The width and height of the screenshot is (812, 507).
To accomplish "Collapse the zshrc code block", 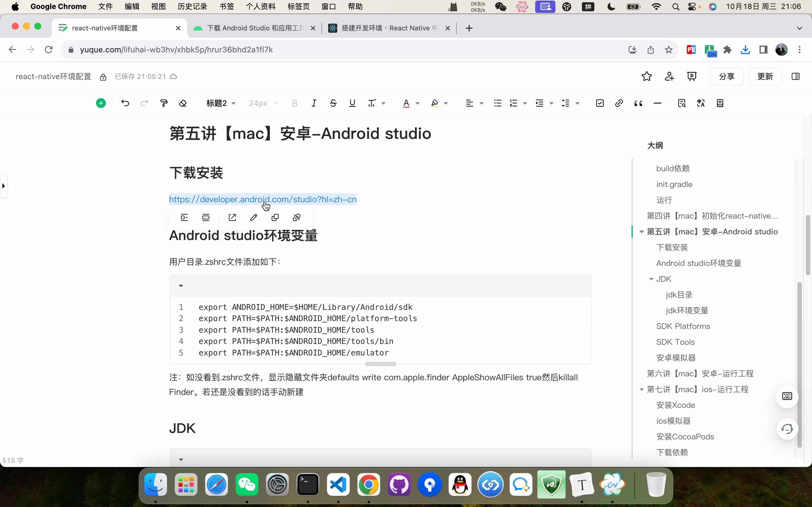I will 181,286.
